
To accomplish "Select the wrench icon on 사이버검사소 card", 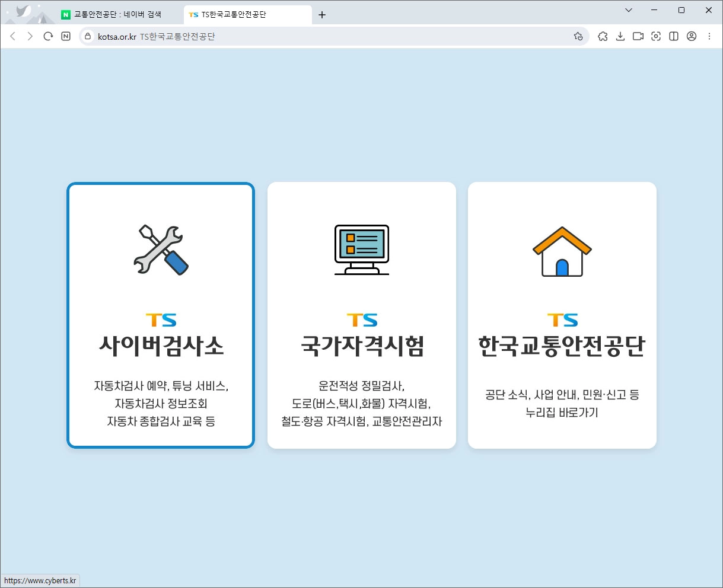I will pyautogui.click(x=160, y=249).
